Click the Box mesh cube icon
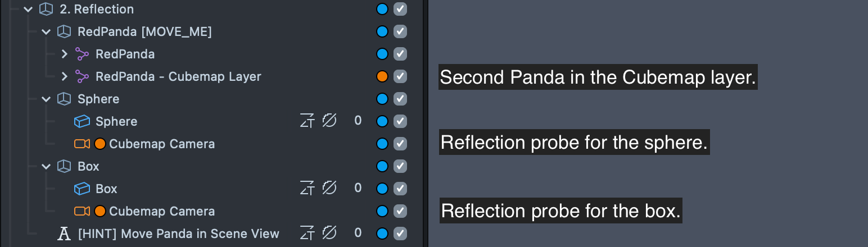Screen dimensions: 868x247 coord(82,189)
